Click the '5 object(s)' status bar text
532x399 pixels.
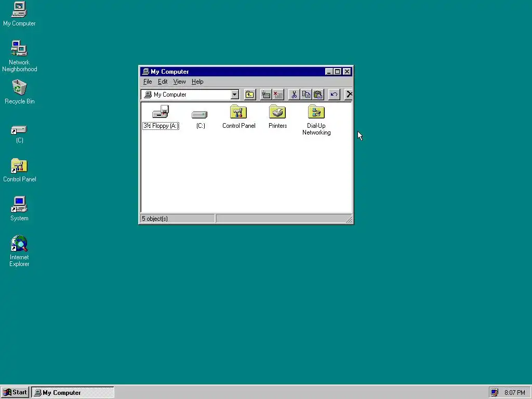(155, 219)
